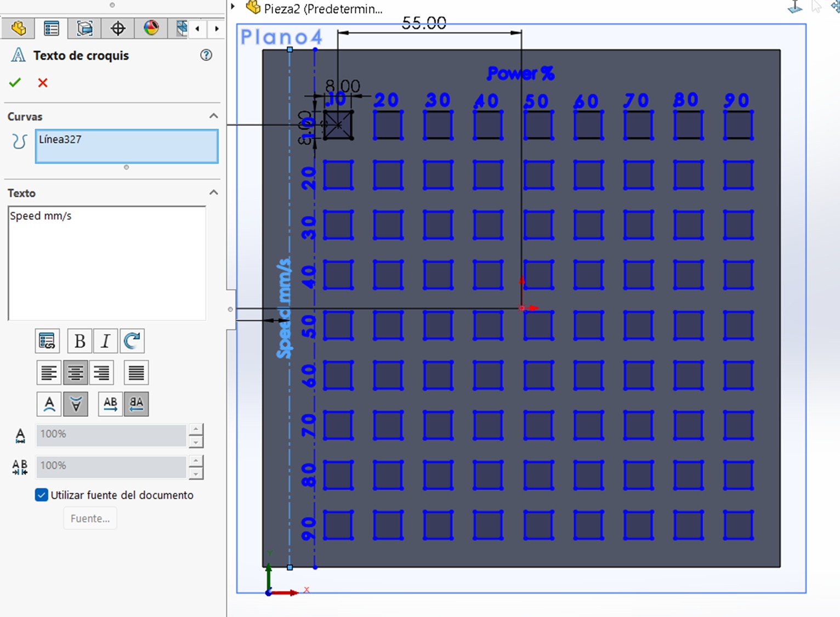Decrease the character spacing value
The height and width of the screenshot is (617, 840).
[196, 473]
